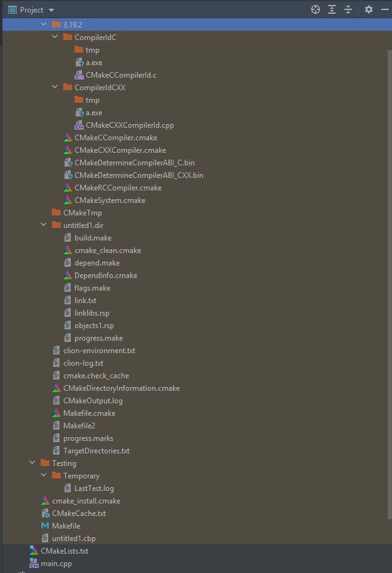Image resolution: width=392 pixels, height=573 pixels.
Task: Select tmp folder icon under CompilerIdC
Action: pos(78,49)
